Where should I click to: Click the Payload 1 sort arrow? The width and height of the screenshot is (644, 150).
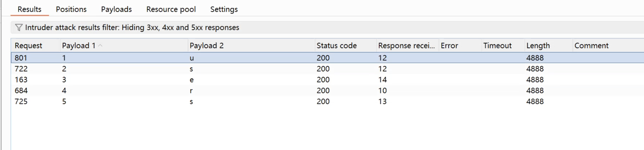pyautogui.click(x=100, y=46)
